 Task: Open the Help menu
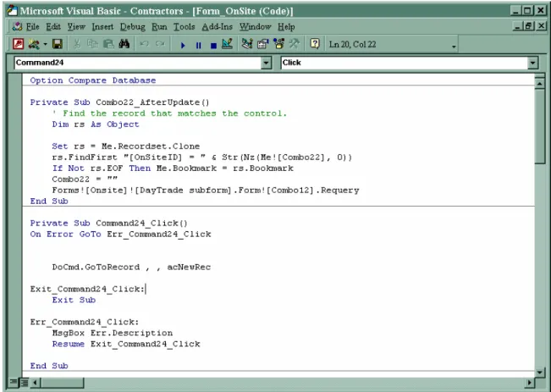286,27
